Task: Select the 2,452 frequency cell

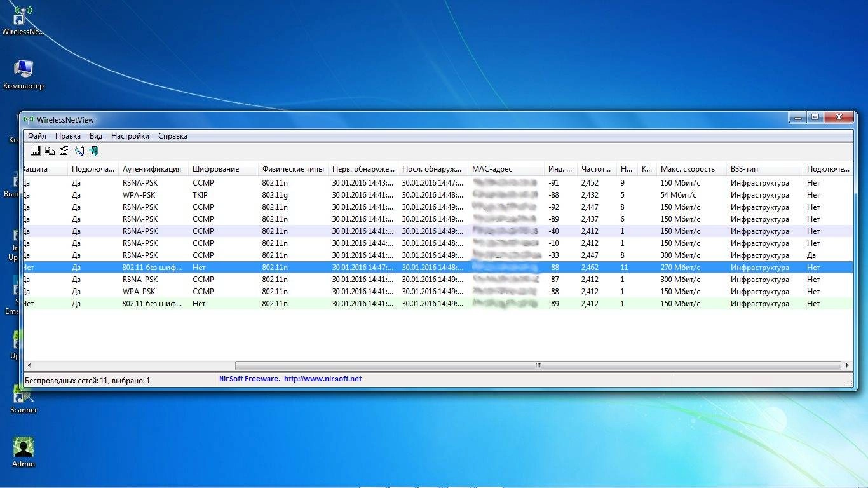Action: tap(590, 183)
